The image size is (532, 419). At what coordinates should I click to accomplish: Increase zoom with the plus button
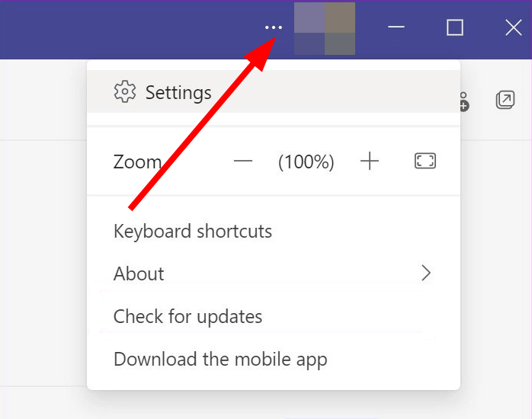tap(370, 161)
